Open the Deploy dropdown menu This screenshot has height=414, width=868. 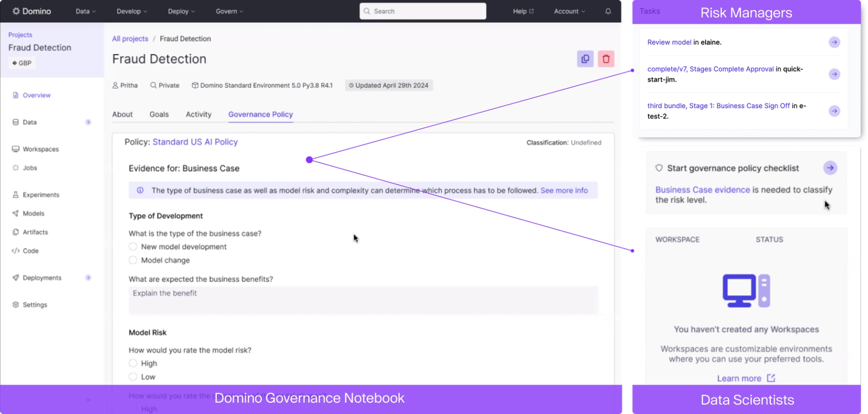coord(181,11)
